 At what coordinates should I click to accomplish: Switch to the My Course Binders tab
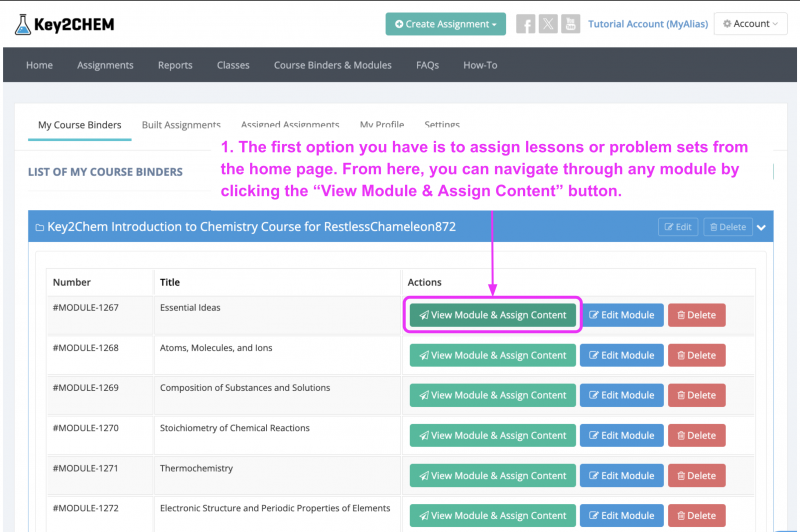pos(80,125)
